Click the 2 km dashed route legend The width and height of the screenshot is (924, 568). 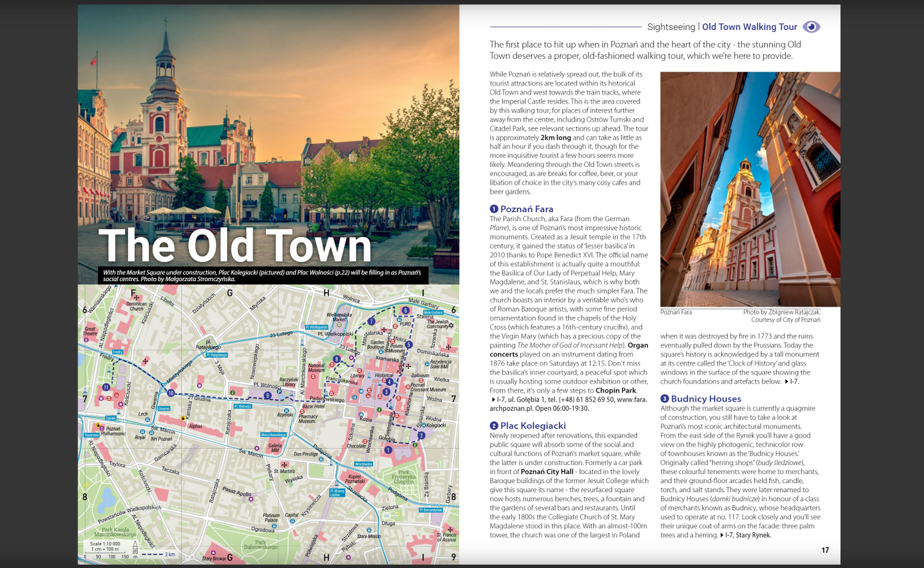(x=159, y=555)
